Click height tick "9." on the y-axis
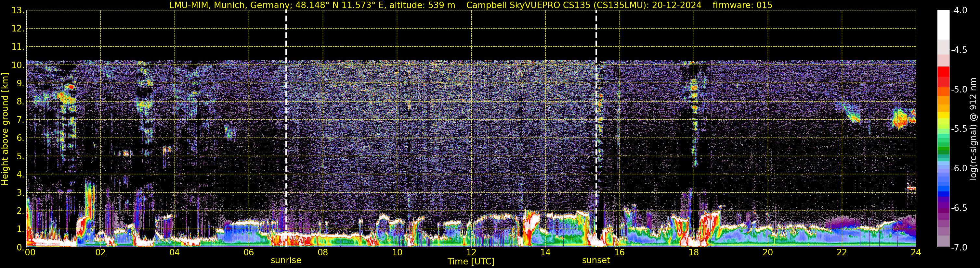 [20, 83]
